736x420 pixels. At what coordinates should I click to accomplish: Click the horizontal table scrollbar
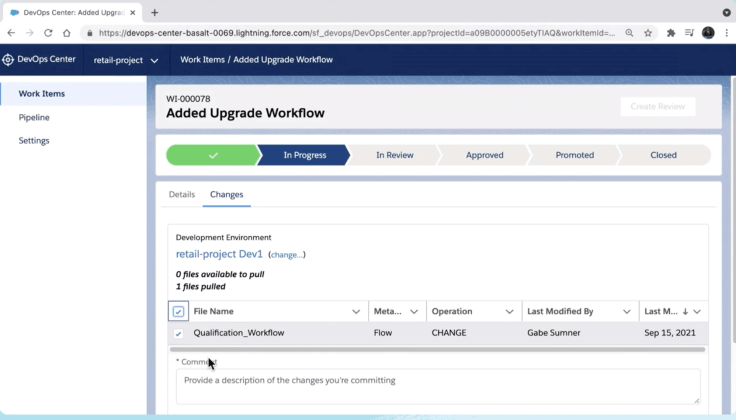coord(437,349)
